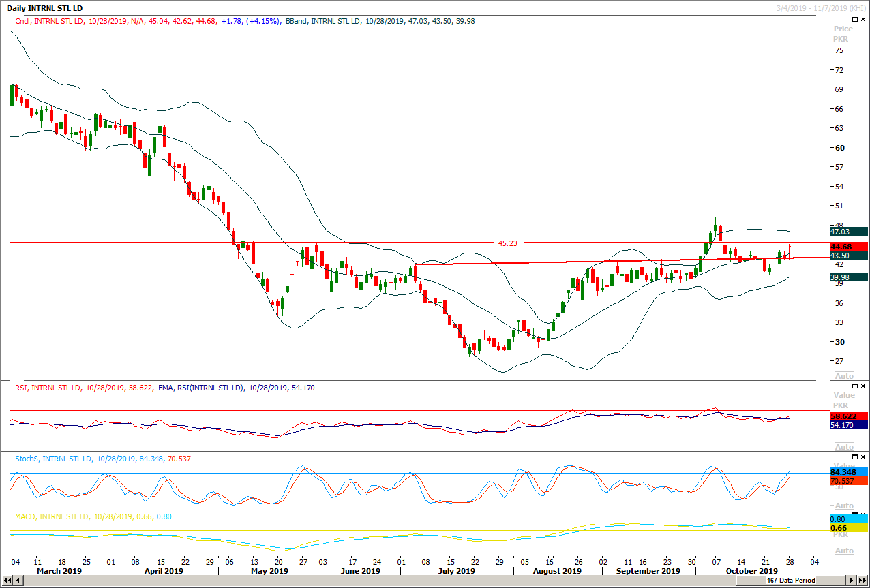This screenshot has height=588, width=870.
Task: Click 'July 2019' on the time axis
Action: pyautogui.click(x=456, y=571)
